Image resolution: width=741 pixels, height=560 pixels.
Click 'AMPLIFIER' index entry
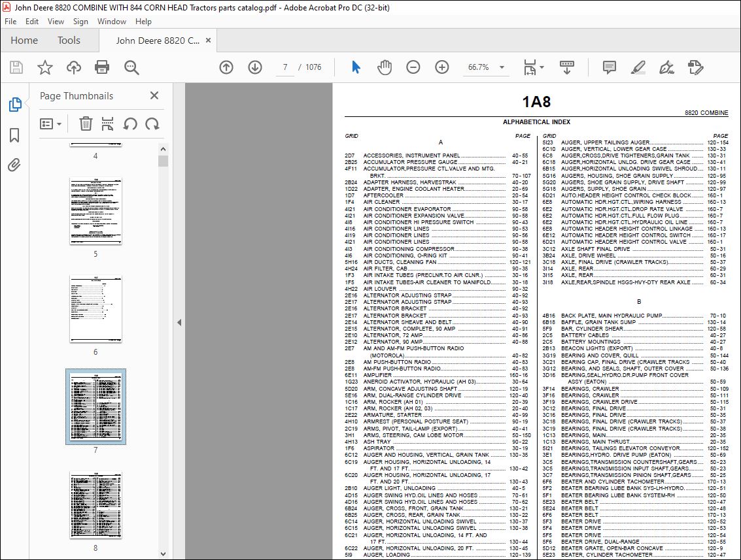coord(377,375)
